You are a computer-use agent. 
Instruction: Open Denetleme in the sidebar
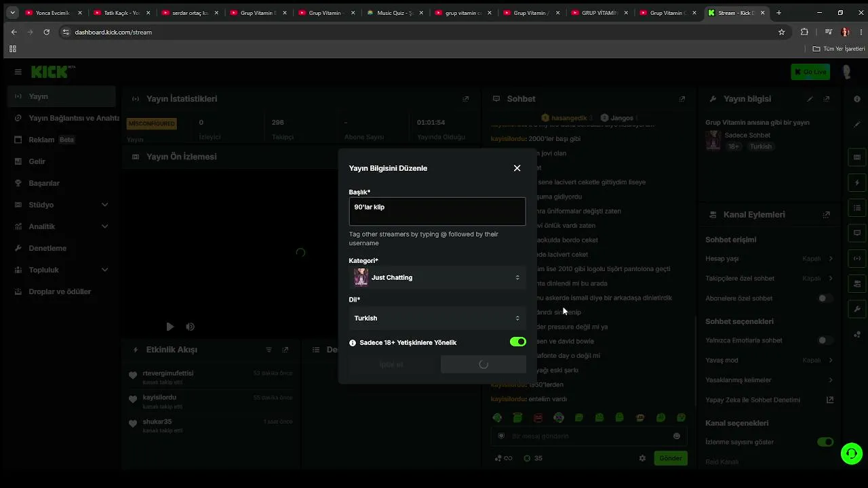pos(62,248)
